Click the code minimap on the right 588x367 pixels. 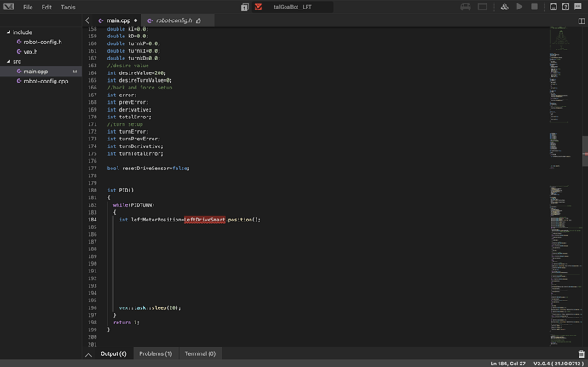565,186
